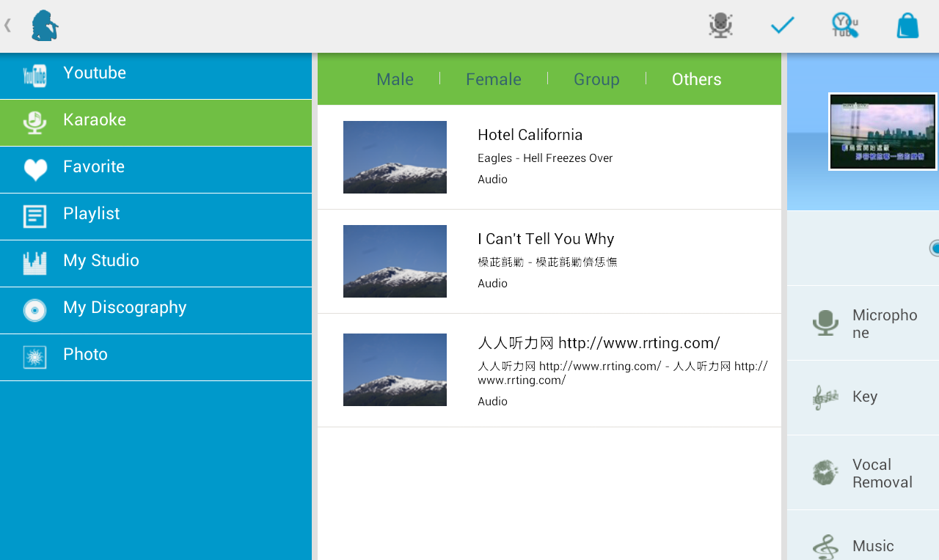939x560 pixels.
Task: Click the Youtube sidebar icon
Action: tap(34, 75)
